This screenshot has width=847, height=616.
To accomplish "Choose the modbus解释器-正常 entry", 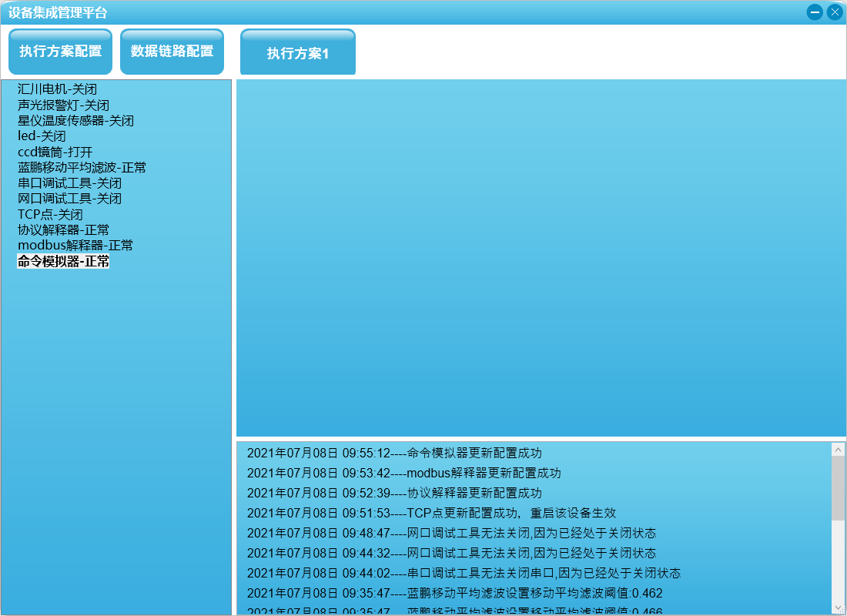I will [x=75, y=245].
